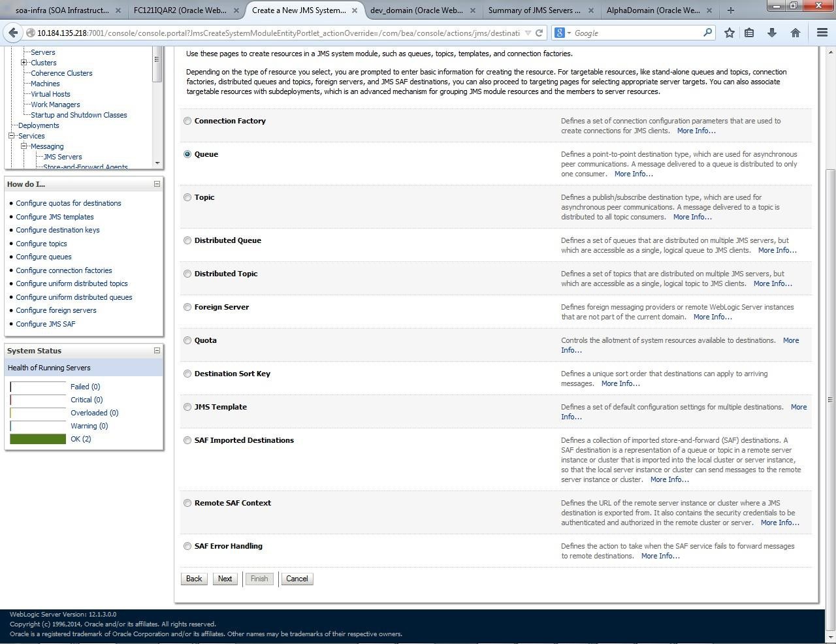This screenshot has width=836, height=644.
Task: Click the Failed (0) status link
Action: tap(86, 387)
